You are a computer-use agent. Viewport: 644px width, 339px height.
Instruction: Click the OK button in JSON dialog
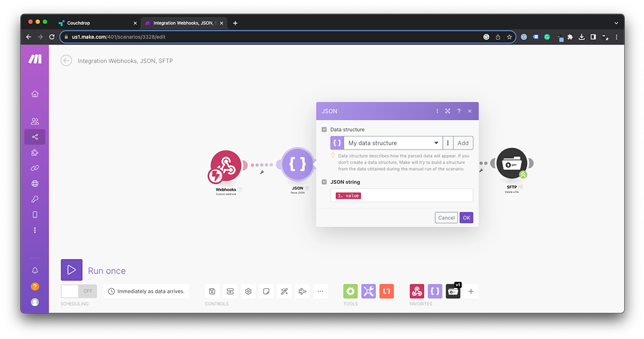[x=466, y=218]
